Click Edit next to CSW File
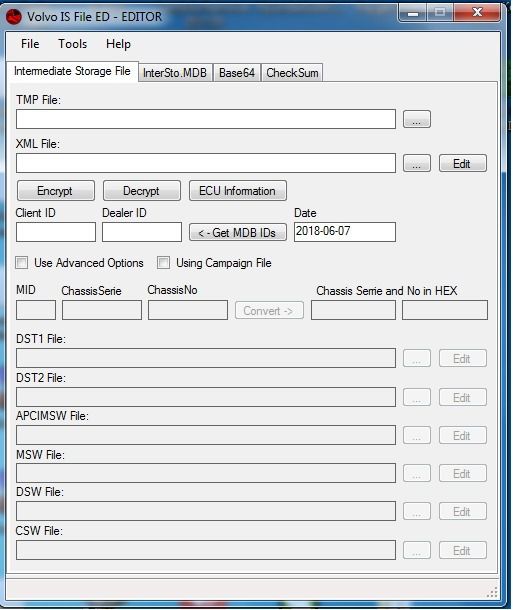The width and height of the screenshot is (513, 610). [x=462, y=550]
